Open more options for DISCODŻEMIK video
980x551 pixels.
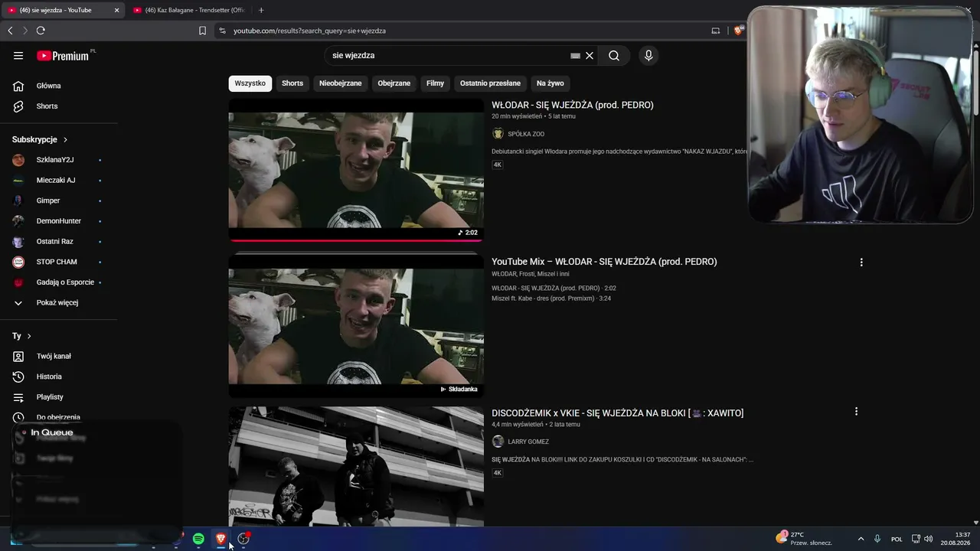[856, 412]
